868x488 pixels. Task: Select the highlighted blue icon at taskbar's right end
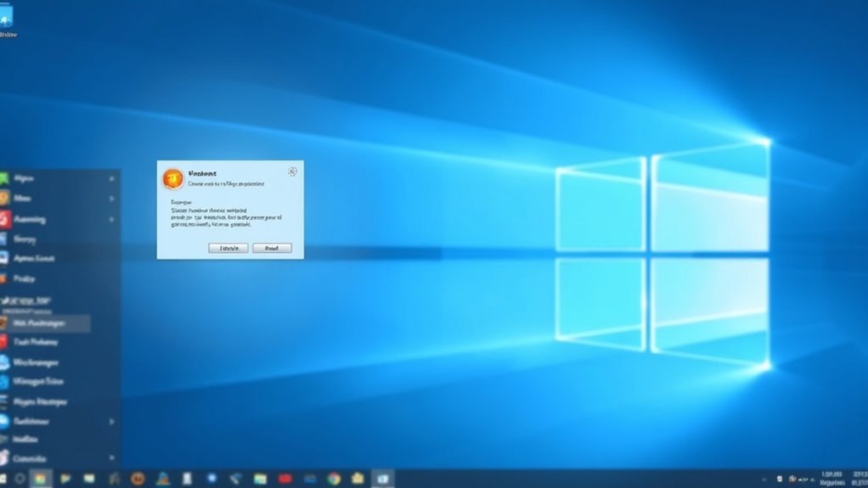[x=382, y=479]
